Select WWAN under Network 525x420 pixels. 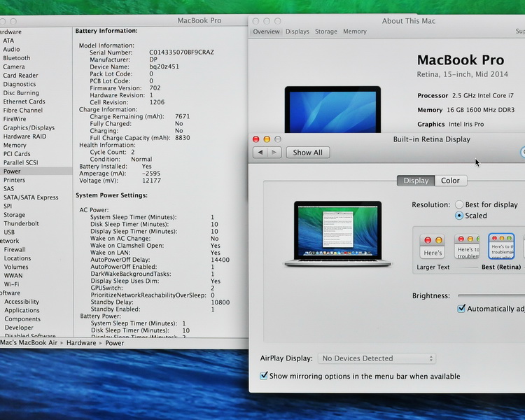(x=13, y=276)
